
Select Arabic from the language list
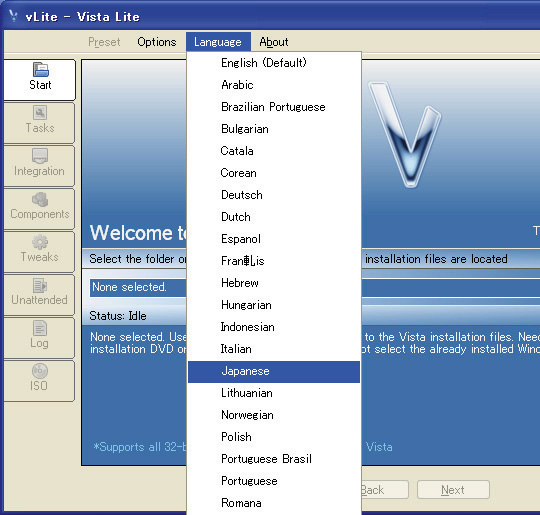[x=274, y=85]
